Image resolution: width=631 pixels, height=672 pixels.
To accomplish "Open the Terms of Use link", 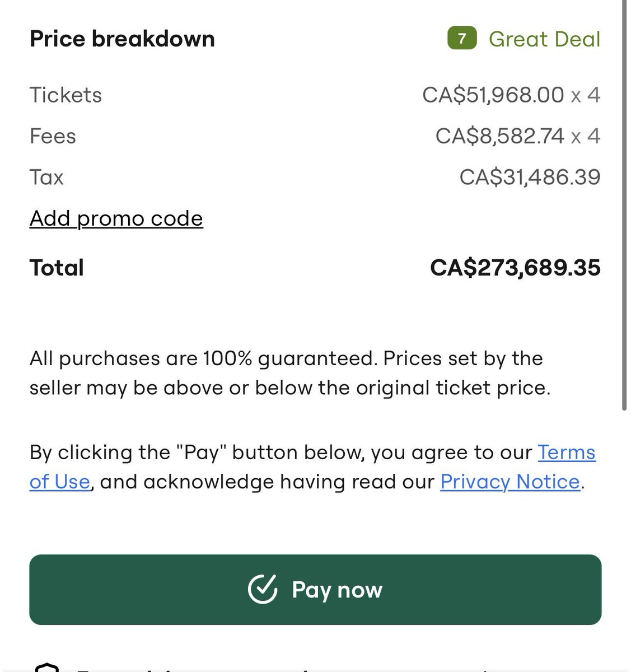I will click(566, 452).
